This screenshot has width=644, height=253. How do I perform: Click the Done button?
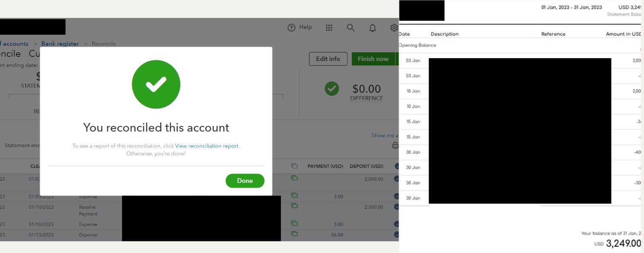click(245, 181)
